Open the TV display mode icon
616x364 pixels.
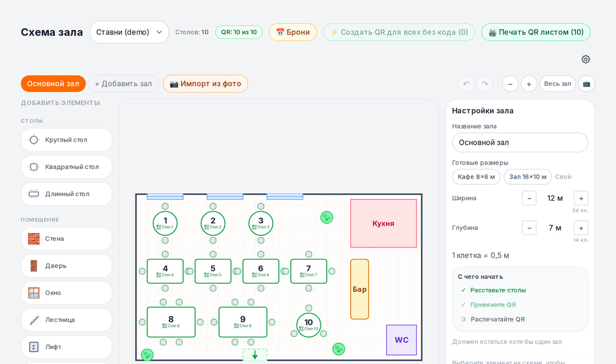(x=586, y=84)
